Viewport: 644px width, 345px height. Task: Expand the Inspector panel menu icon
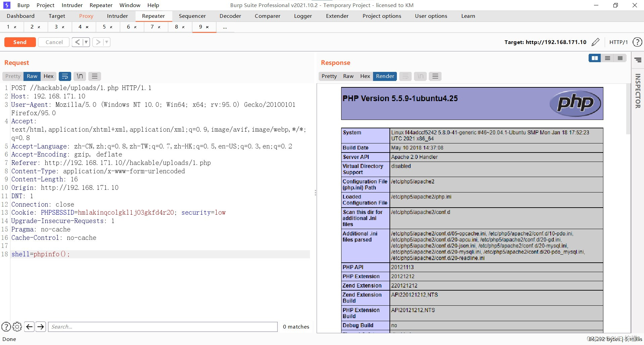click(x=638, y=60)
